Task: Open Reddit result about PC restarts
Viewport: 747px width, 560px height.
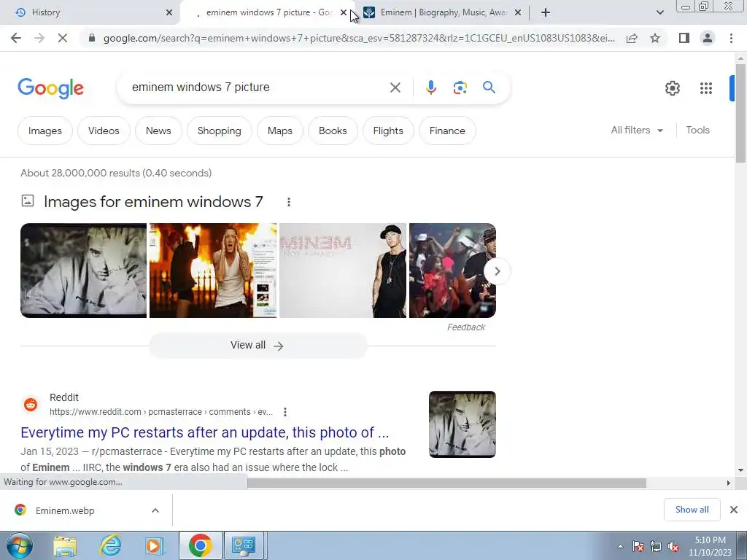Action: (x=205, y=432)
